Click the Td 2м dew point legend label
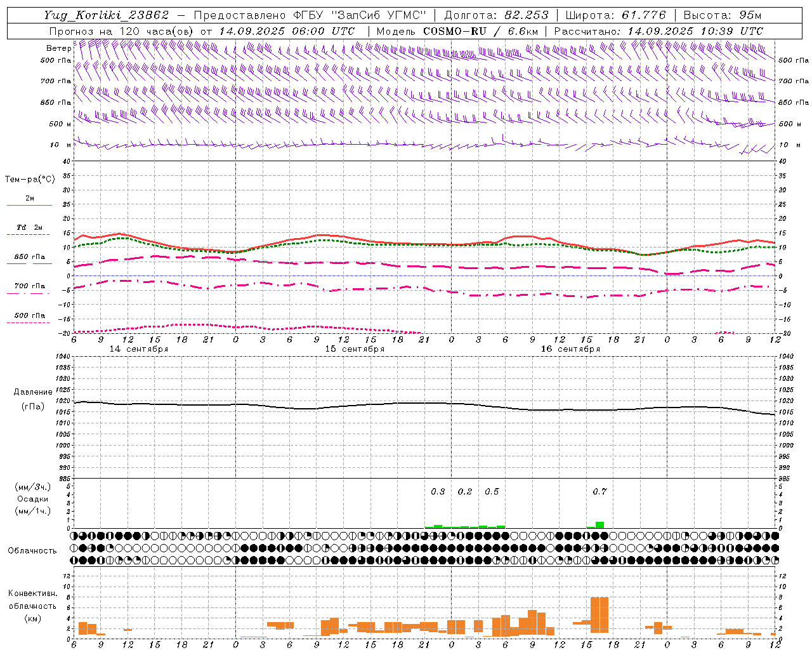This screenshot has width=812, height=650. [x=30, y=227]
